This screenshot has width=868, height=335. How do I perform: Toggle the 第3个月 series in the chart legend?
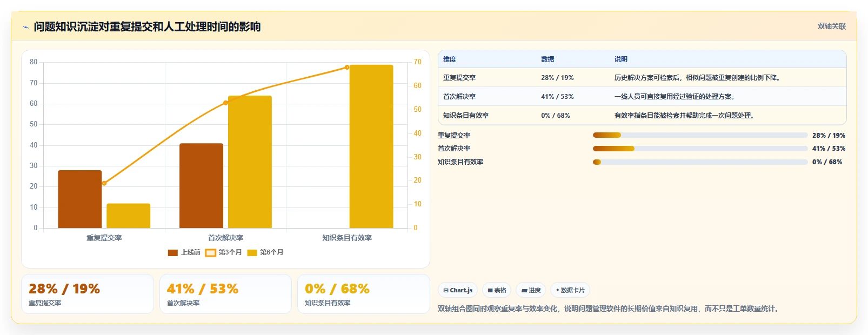point(224,252)
